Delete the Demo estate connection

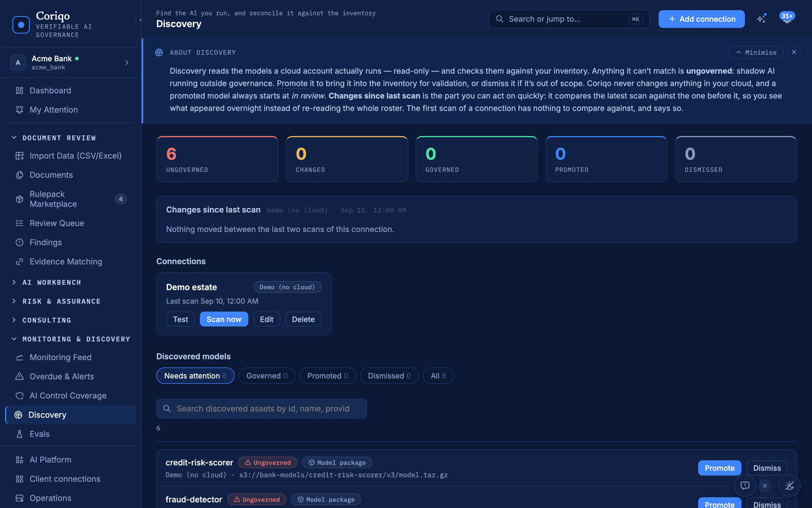point(303,319)
